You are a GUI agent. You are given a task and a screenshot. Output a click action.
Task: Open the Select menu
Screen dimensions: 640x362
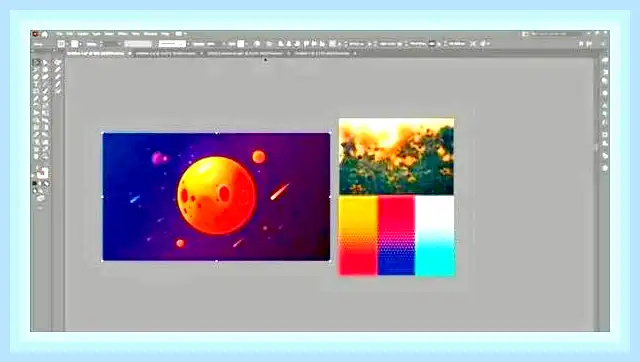109,34
